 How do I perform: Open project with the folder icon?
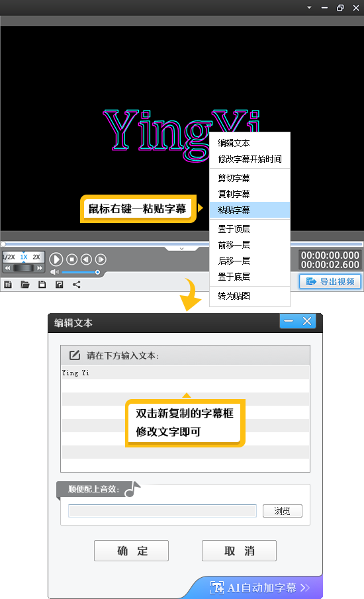pyautogui.click(x=25, y=285)
